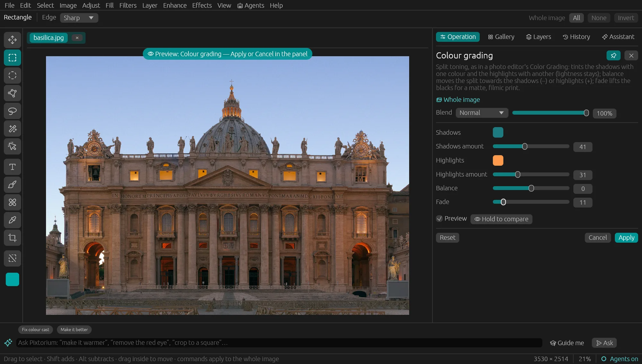This screenshot has width=642, height=364.
Task: Select the Brush tool
Action: 13,185
